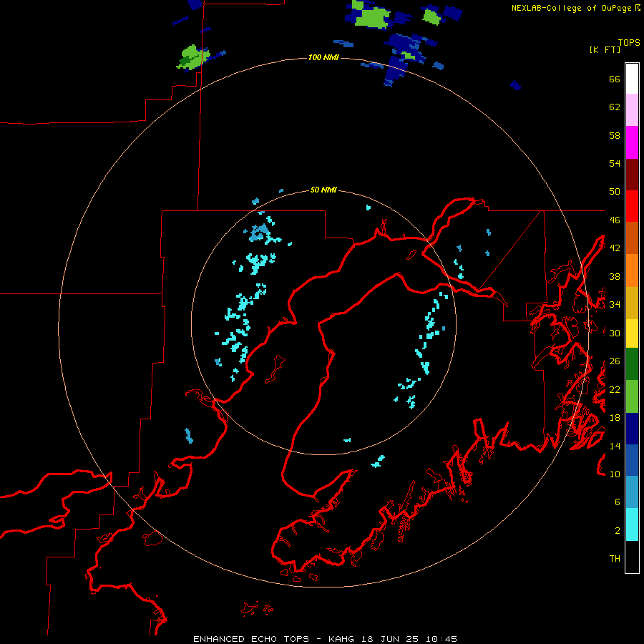Click the legend value 46
This screenshot has height=644, width=644.
click(615, 220)
